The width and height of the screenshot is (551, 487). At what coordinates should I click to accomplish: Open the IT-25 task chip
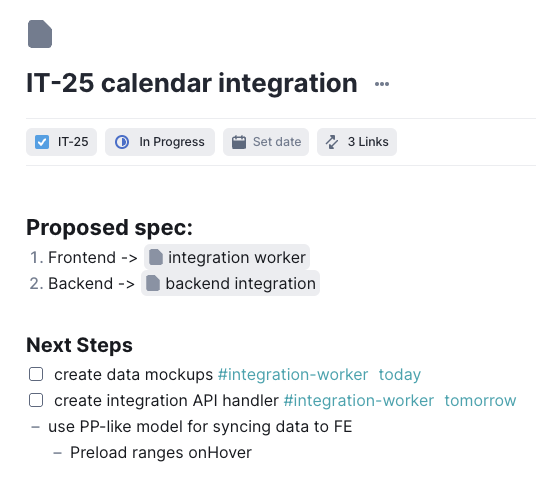click(61, 142)
